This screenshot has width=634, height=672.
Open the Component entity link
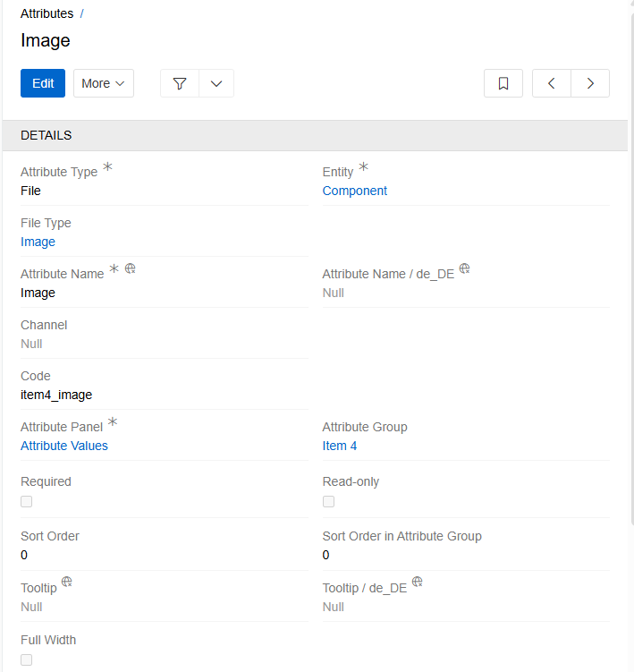[355, 191]
